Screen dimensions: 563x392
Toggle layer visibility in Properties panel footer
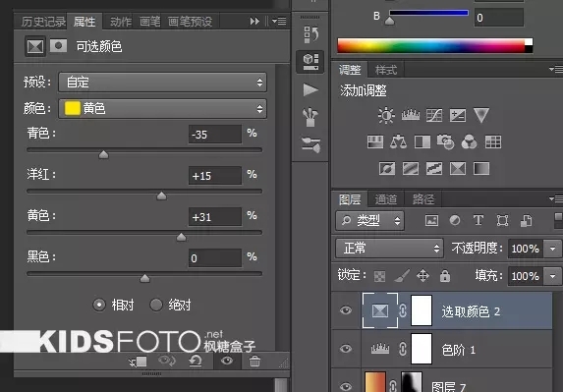227,361
